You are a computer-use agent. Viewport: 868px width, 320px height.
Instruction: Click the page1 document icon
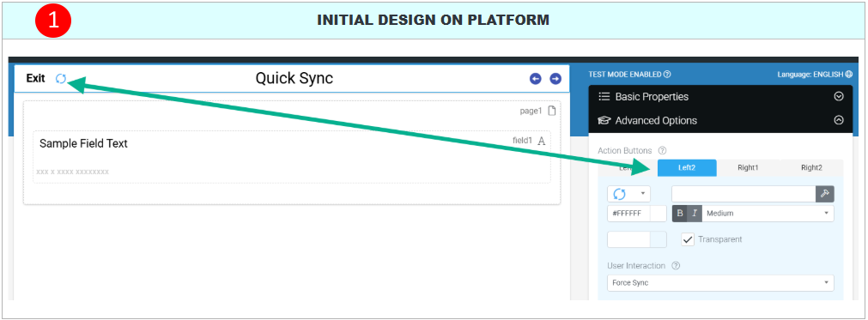click(x=551, y=111)
